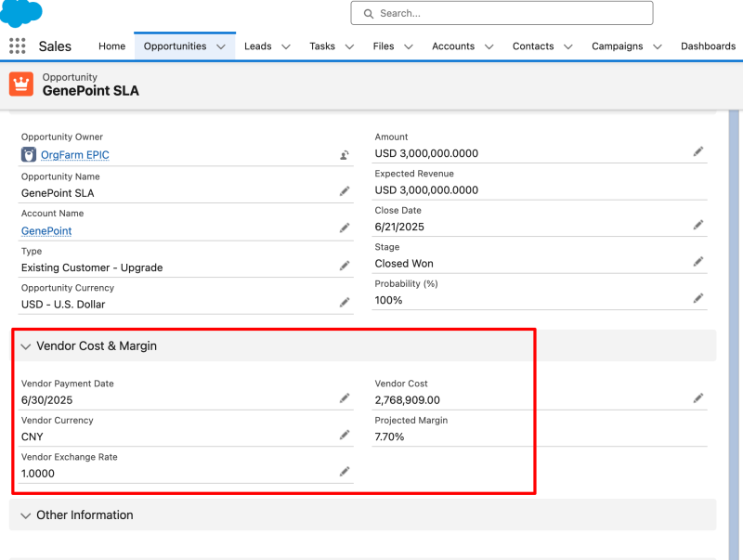
Task: Go to the Contacts tab
Action: pos(533,46)
